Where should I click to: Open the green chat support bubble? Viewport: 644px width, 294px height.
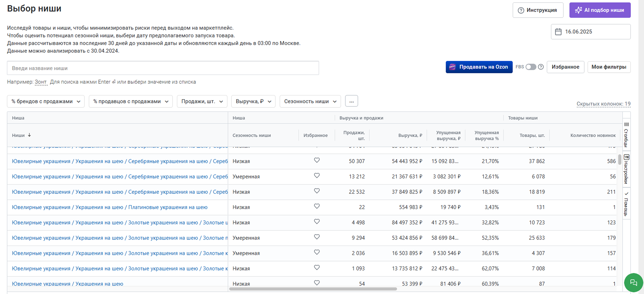(x=634, y=283)
